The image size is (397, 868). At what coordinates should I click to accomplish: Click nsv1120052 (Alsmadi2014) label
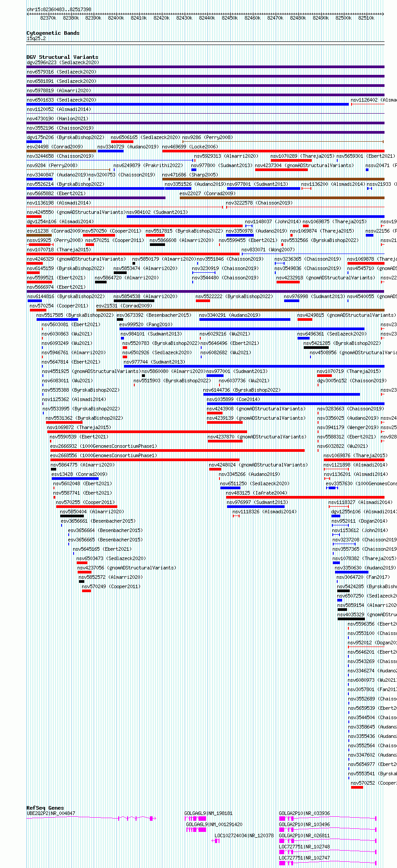pos(59,109)
